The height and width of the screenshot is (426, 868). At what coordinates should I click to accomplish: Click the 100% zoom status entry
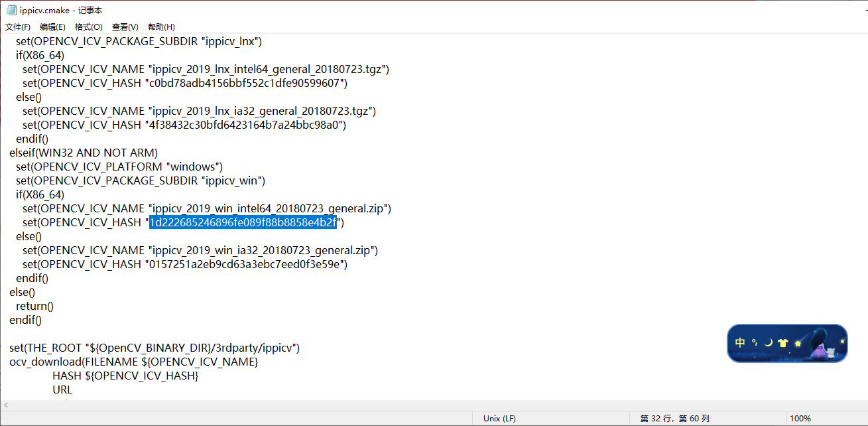(x=800, y=418)
